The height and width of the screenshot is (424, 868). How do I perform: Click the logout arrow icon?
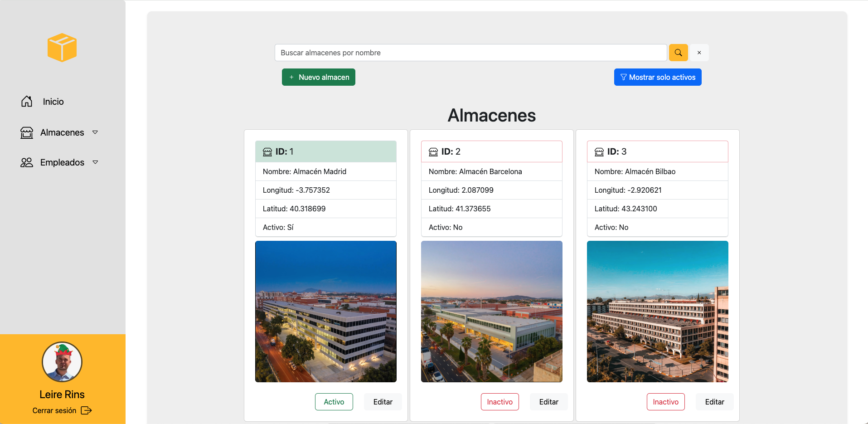click(x=86, y=410)
